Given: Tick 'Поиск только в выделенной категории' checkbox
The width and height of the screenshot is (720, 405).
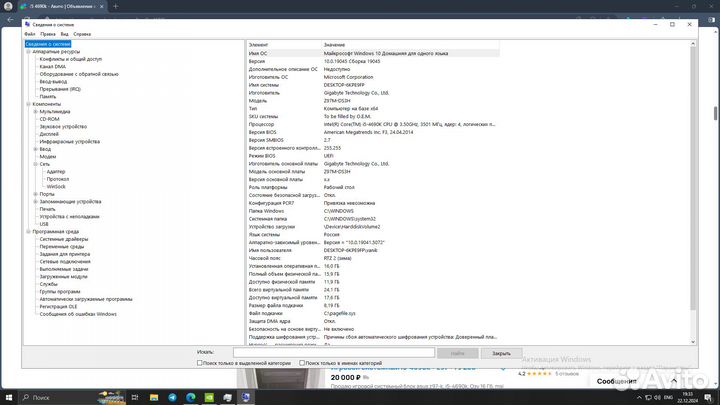Looking at the screenshot, I should pos(200,363).
